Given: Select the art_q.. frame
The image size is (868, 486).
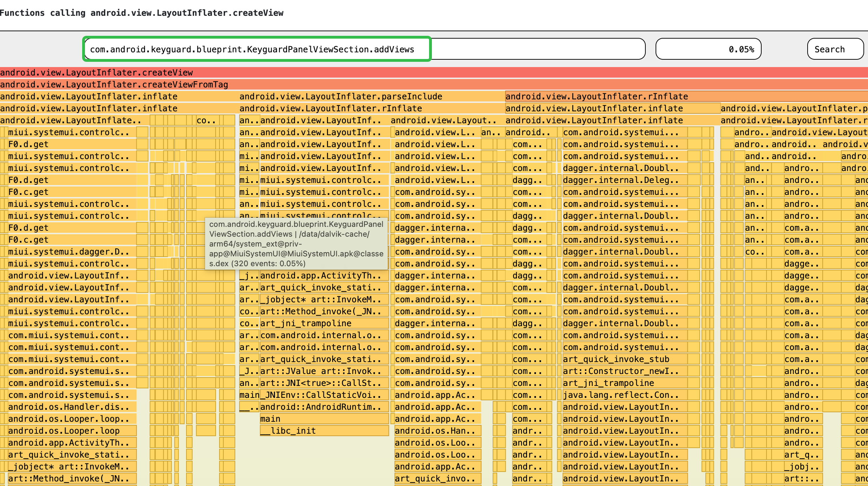Looking at the screenshot, I should (x=803, y=455).
